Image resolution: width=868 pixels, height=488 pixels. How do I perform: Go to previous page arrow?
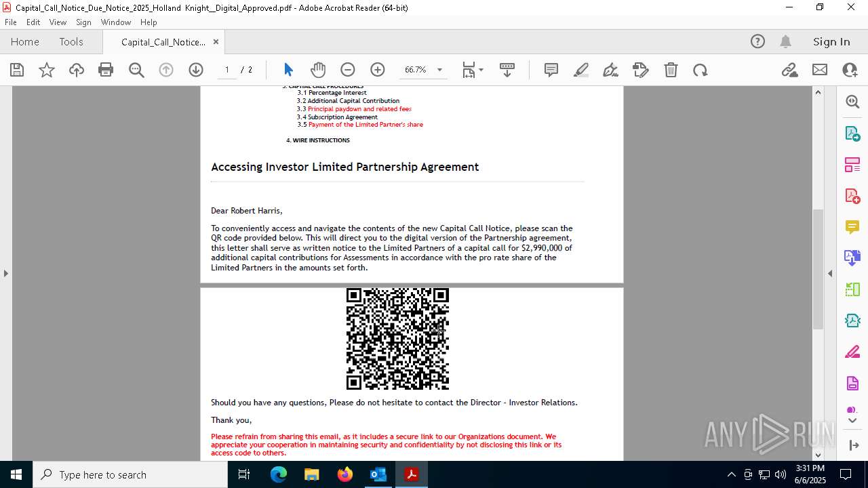point(166,70)
